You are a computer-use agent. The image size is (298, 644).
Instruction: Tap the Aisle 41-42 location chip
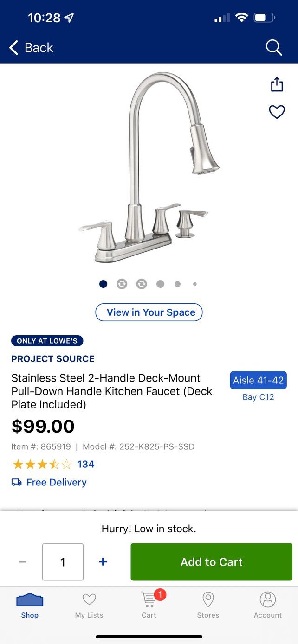tap(258, 380)
